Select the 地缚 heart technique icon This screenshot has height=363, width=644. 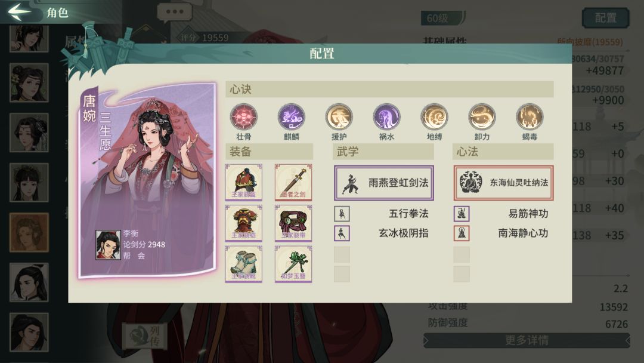tap(434, 117)
